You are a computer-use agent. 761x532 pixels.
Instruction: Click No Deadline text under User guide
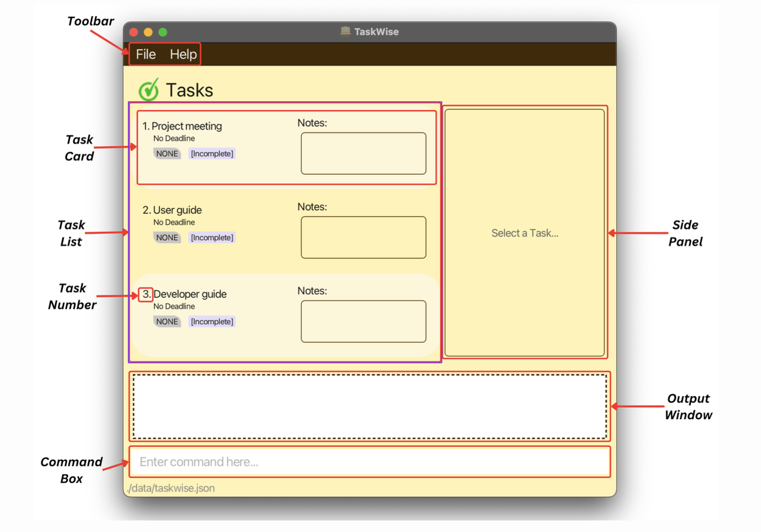(174, 222)
